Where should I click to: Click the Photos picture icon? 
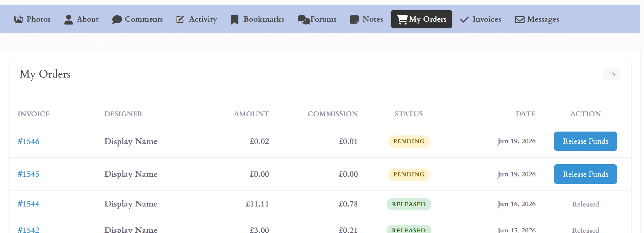(18, 19)
